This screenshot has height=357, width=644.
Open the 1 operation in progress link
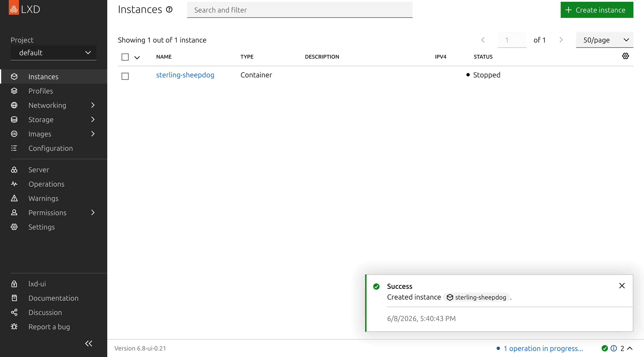pos(543,348)
